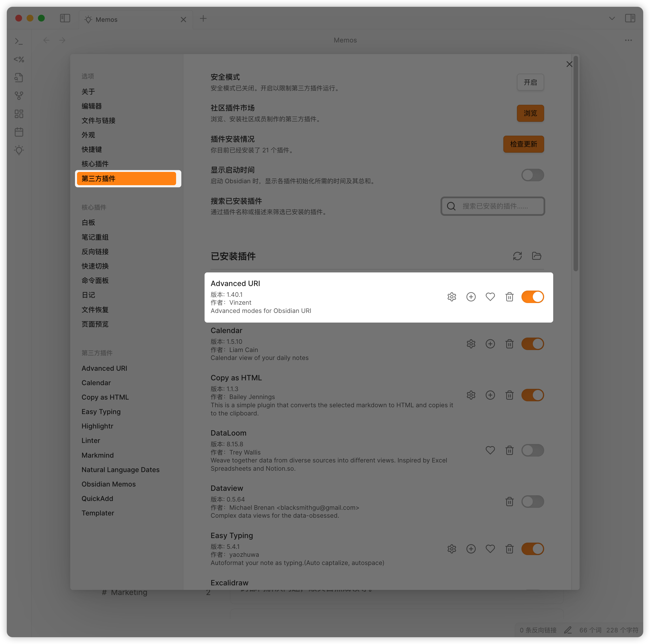Click 0 条反向链接 in status bar

538,630
